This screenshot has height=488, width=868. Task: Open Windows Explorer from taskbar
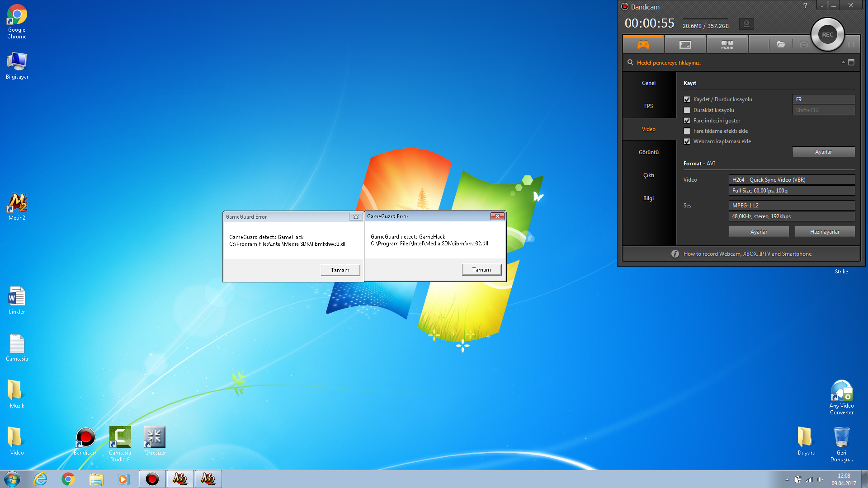coord(96,479)
